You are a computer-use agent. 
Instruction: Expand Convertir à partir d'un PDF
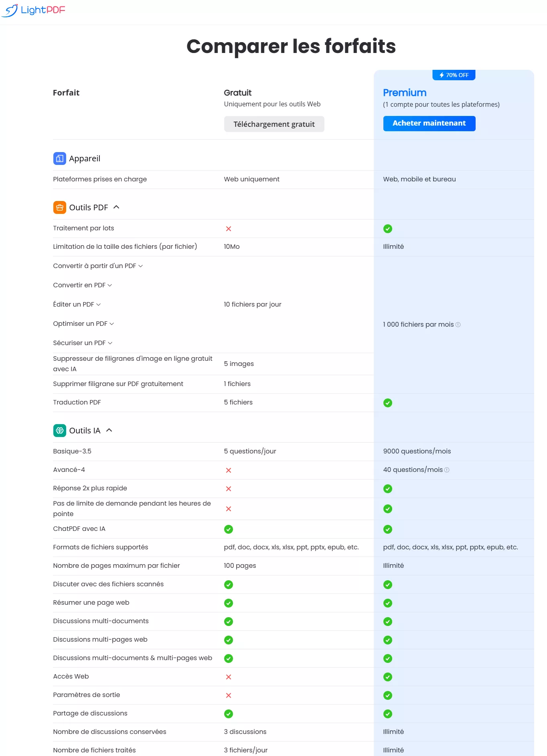click(x=140, y=266)
